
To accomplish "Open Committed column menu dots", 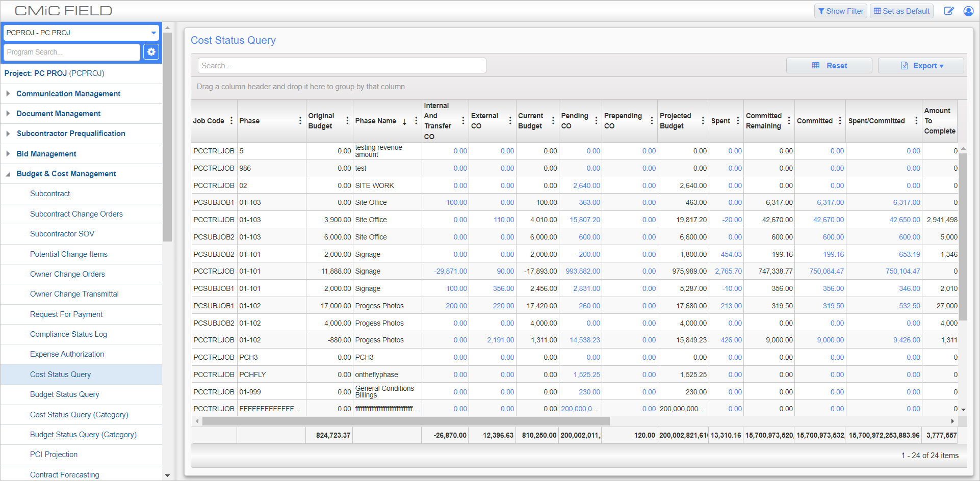I will (x=840, y=121).
